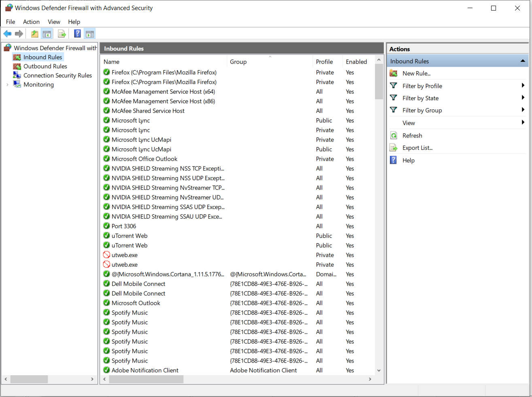
Task: Select McAfee Management Service Host (x64) rule
Action: tap(238, 92)
